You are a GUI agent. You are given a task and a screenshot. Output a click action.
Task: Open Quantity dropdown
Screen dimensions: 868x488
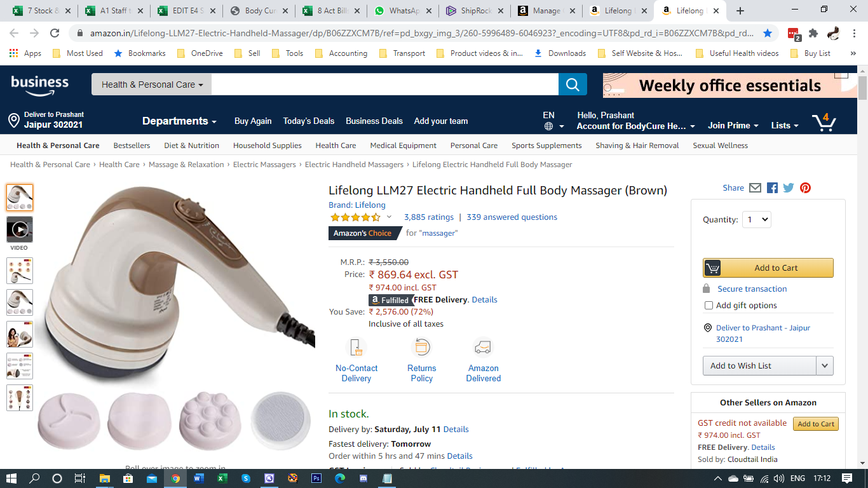point(757,220)
